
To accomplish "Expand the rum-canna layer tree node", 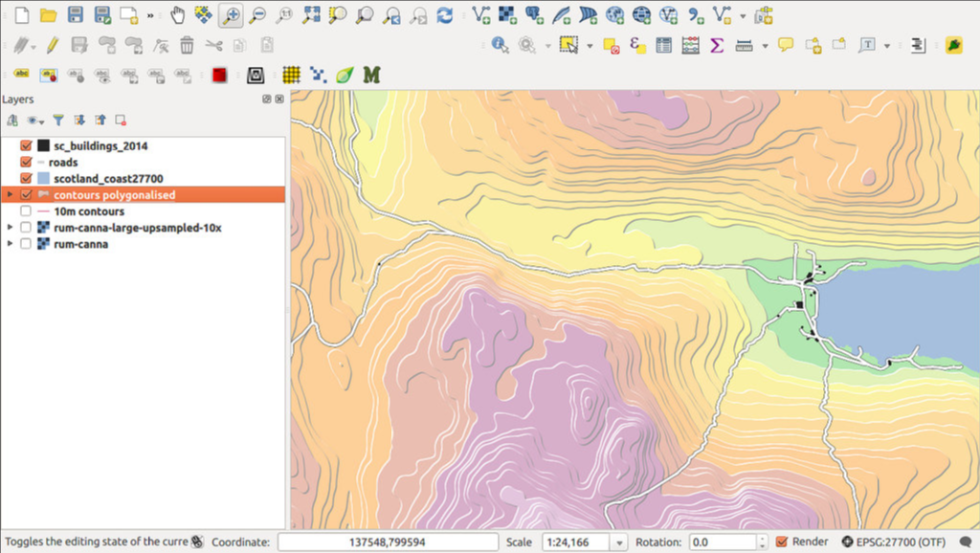I will (10, 244).
